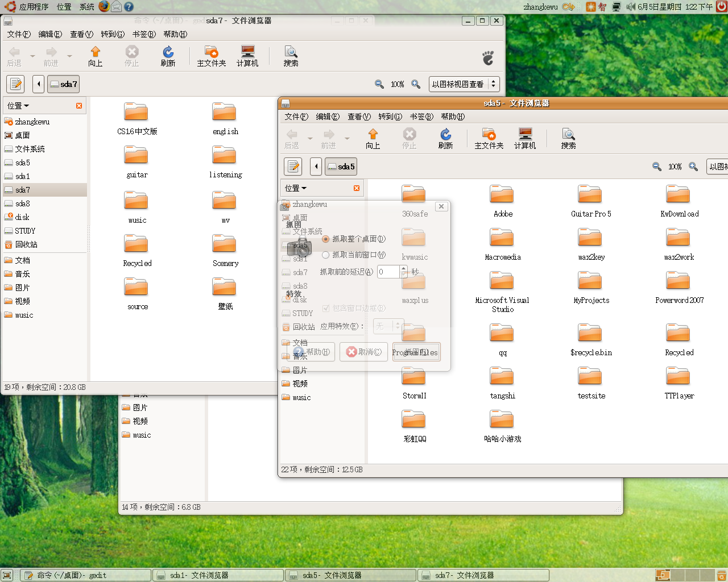
Task: Open 文件 menu in sda7 window
Action: pyautogui.click(x=19, y=34)
